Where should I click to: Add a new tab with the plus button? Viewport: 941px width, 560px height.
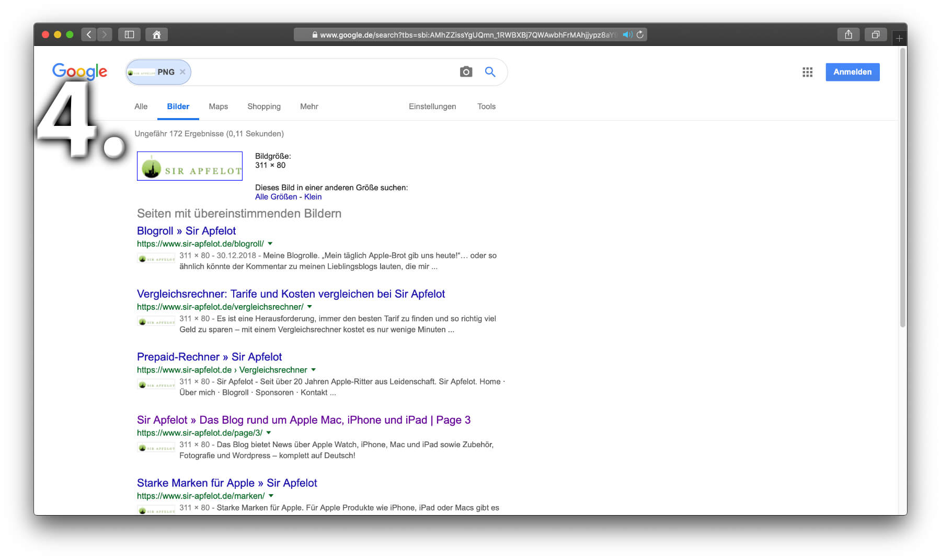[899, 38]
